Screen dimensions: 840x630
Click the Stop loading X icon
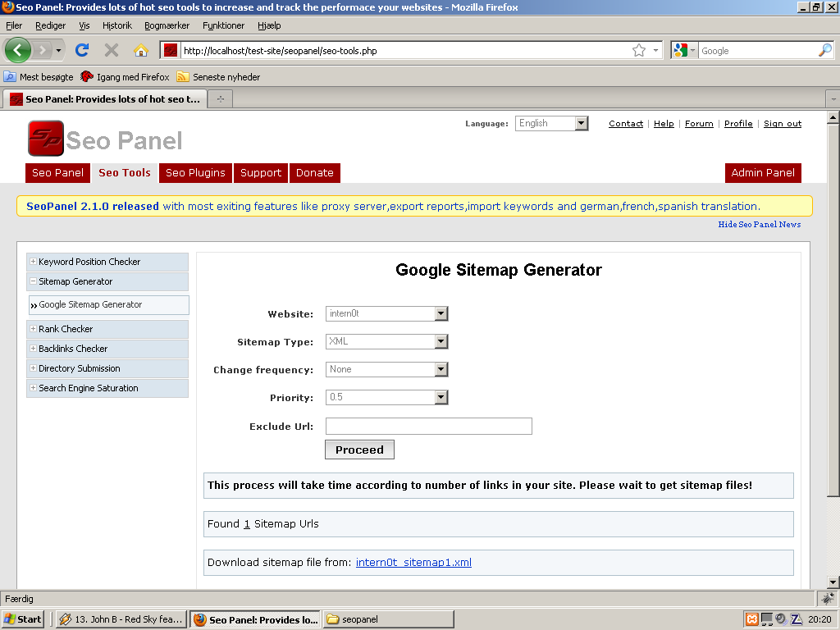[x=112, y=50]
